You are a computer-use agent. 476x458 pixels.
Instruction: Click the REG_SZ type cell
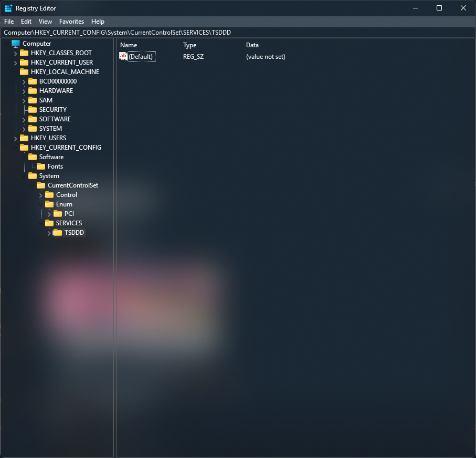[x=193, y=57]
